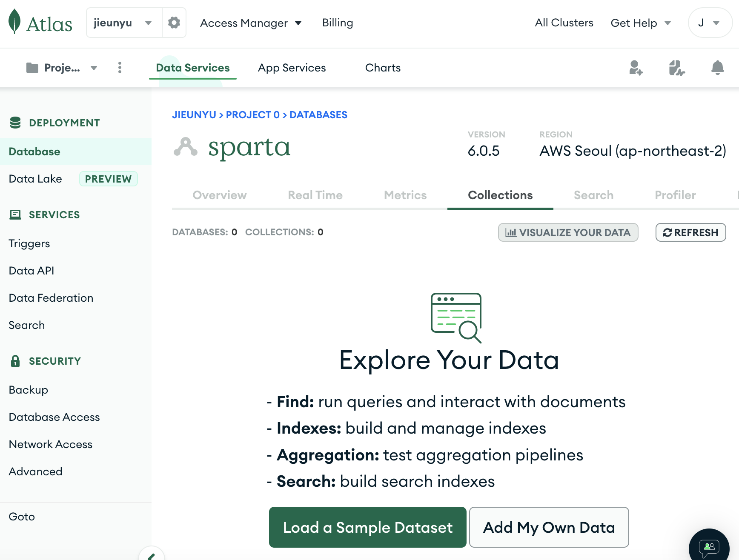This screenshot has height=560, width=739.
Task: Click the AWS Seoul region text
Action: 633,151
